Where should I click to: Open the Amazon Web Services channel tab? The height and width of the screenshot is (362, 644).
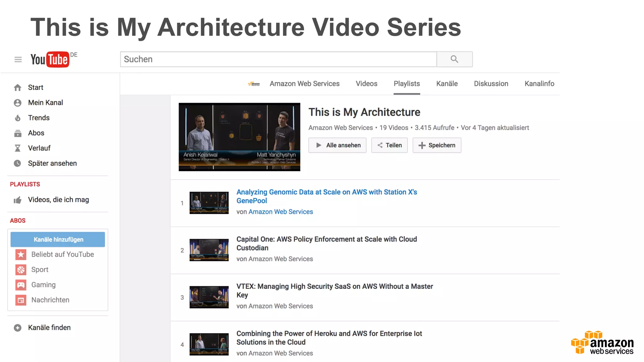click(x=304, y=84)
